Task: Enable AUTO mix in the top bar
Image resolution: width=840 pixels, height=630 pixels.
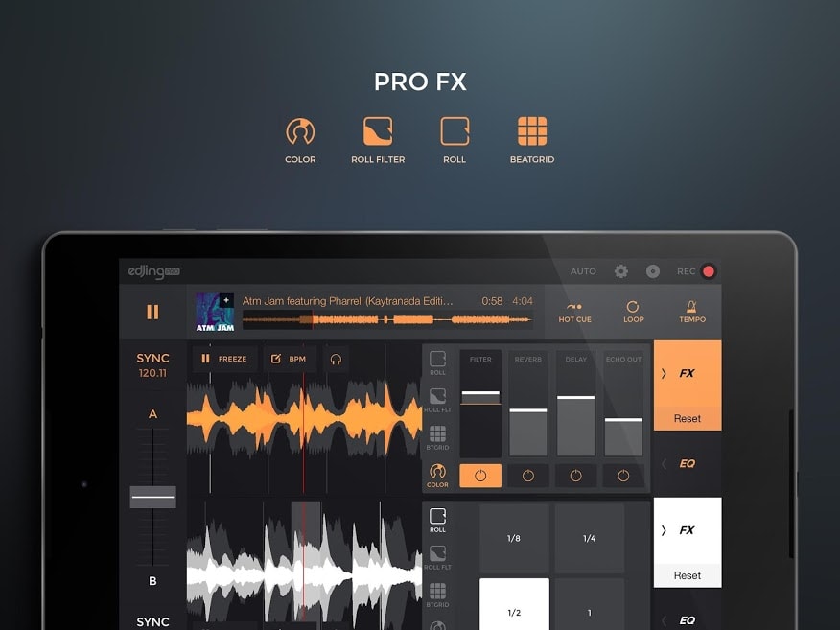Action: 583,271
